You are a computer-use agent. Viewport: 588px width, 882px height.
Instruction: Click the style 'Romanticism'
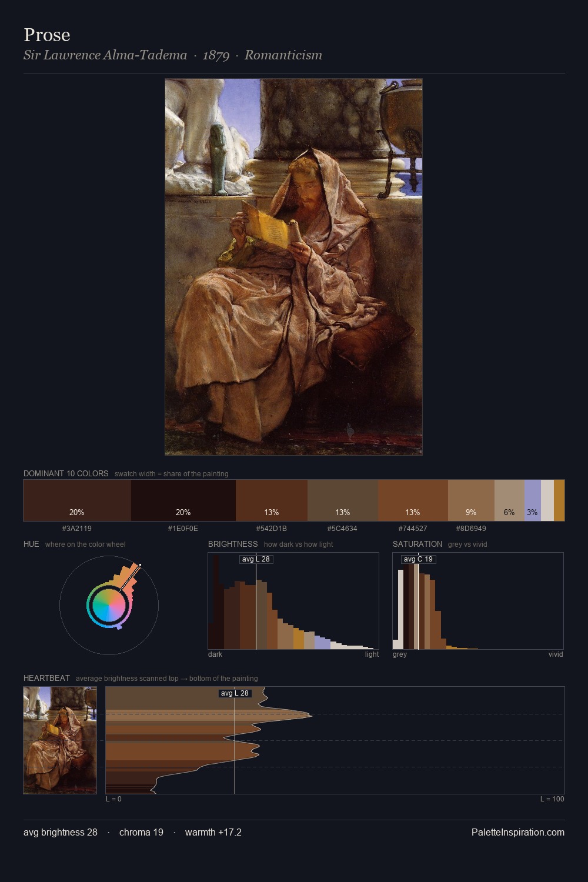tap(283, 55)
